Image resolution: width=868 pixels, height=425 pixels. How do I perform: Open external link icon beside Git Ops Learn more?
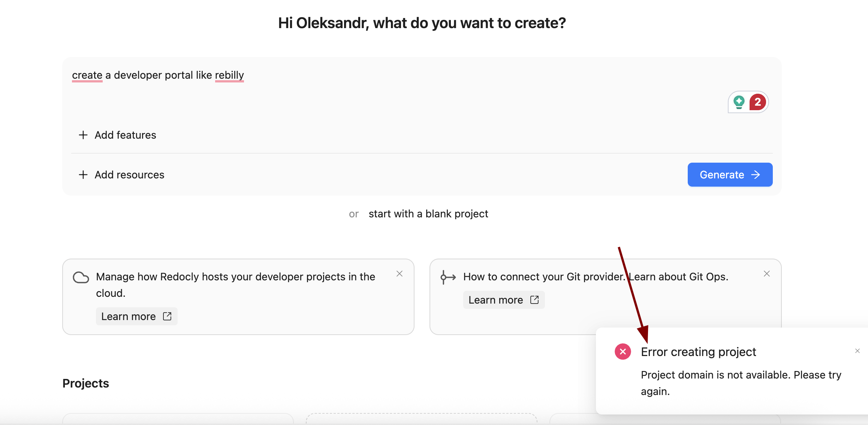tap(534, 300)
